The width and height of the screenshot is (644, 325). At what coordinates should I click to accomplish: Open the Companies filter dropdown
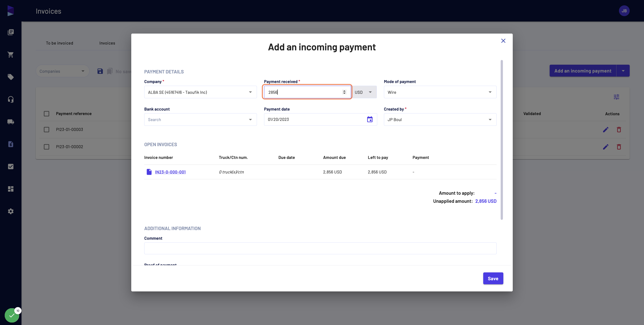[x=62, y=71]
